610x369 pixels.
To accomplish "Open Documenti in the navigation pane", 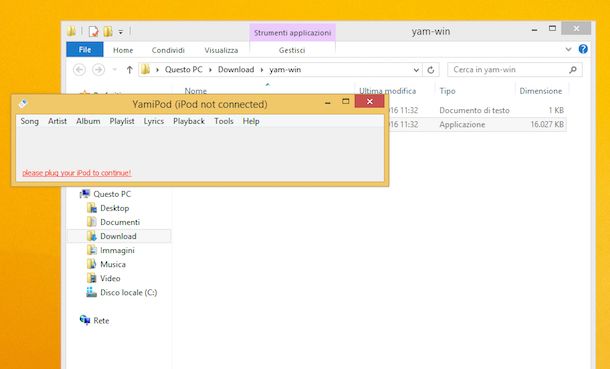I will [x=120, y=222].
